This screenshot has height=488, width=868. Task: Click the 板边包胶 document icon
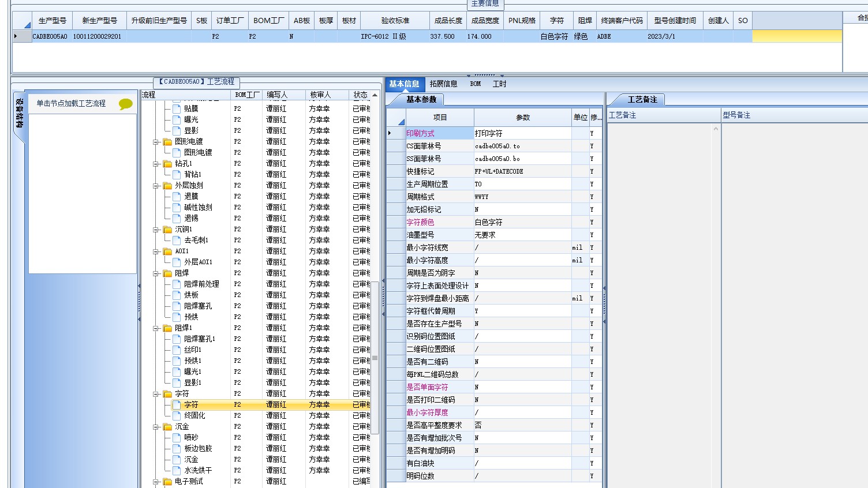[x=177, y=448]
